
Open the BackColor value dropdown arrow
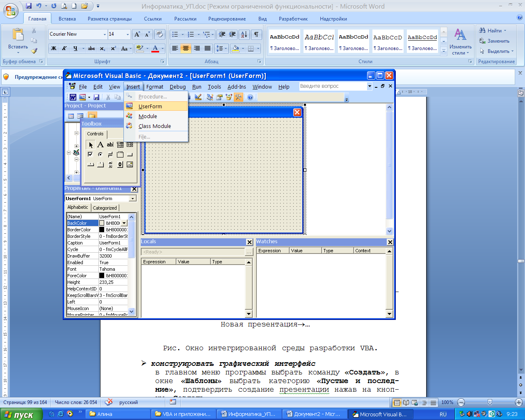tap(124, 223)
